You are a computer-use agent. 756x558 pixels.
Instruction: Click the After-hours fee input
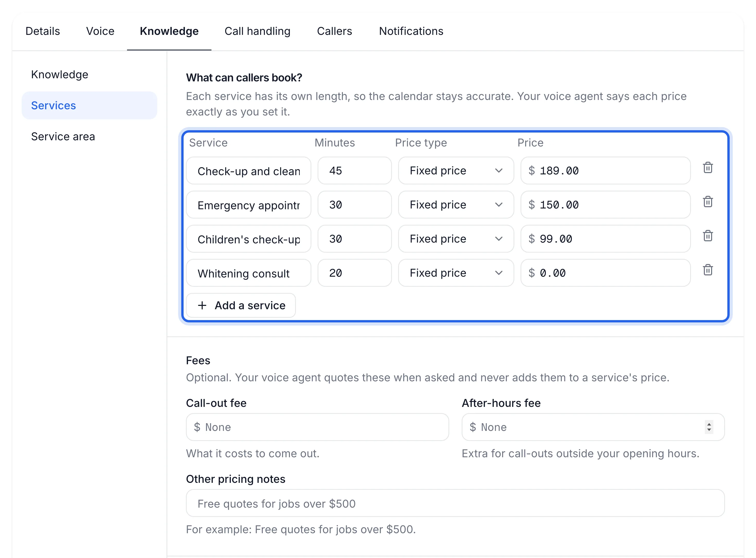click(x=593, y=427)
